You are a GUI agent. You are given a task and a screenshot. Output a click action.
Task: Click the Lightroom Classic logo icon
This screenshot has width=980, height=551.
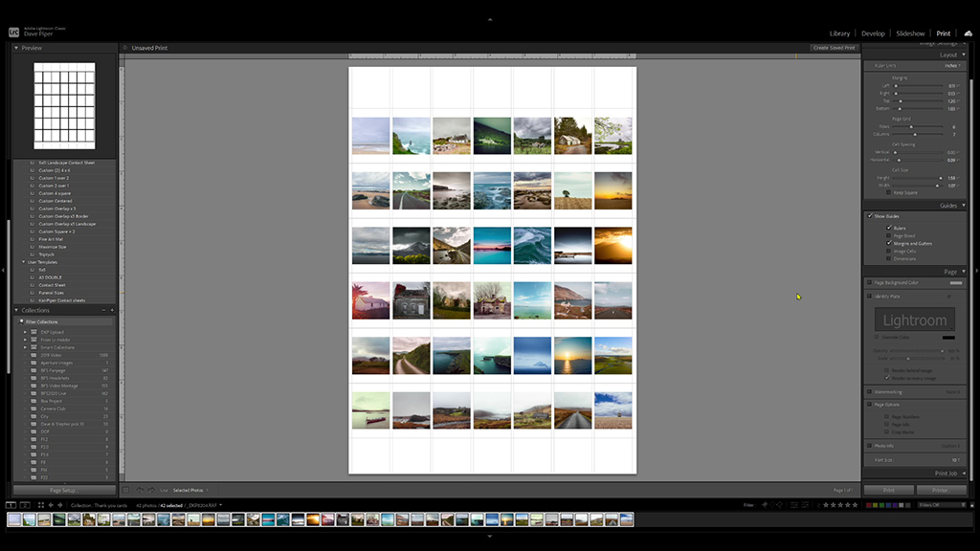(13, 32)
